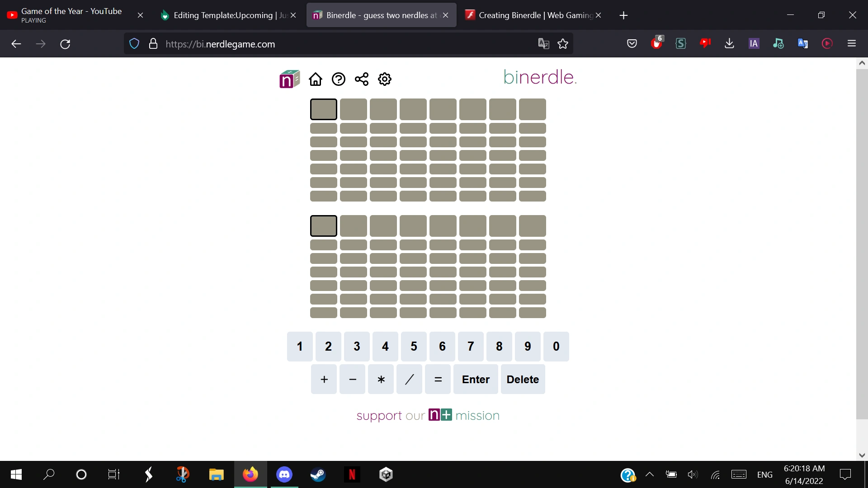Open Firefox downloads arrow icon
Image resolution: width=868 pixels, height=488 pixels.
click(x=729, y=43)
